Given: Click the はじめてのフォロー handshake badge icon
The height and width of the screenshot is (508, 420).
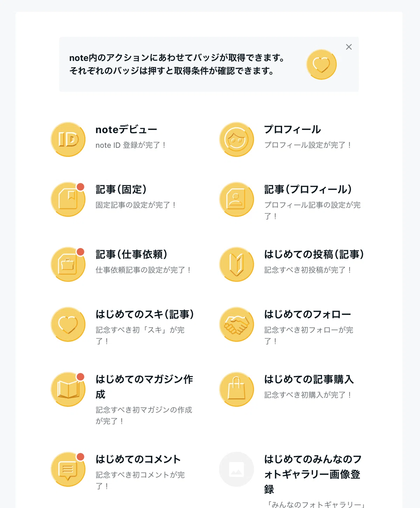Looking at the screenshot, I should point(237,324).
